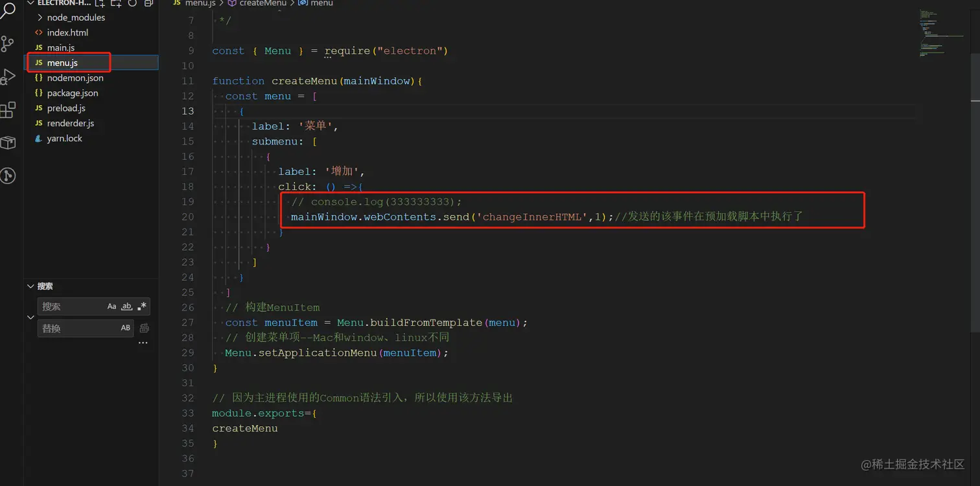980x486 pixels.
Task: Click function createMenu on line 11
Action: (x=275, y=81)
